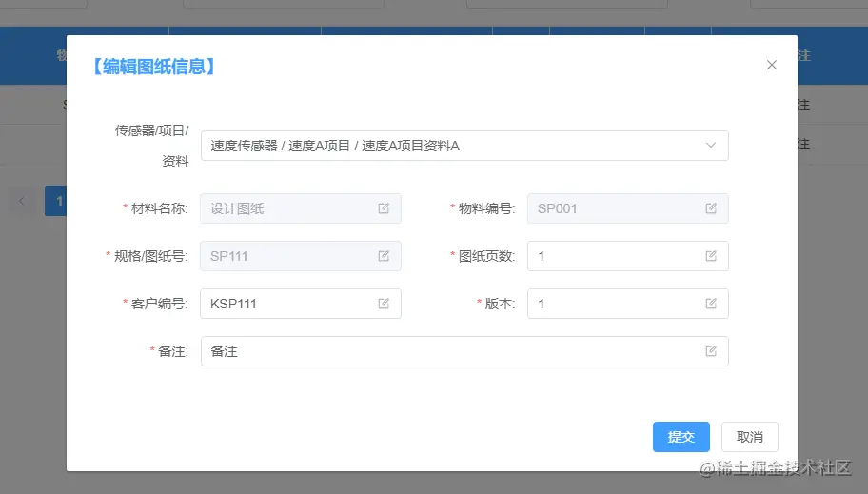This screenshot has height=494, width=868.
Task: Click the 备注 label
Action: pos(172,351)
